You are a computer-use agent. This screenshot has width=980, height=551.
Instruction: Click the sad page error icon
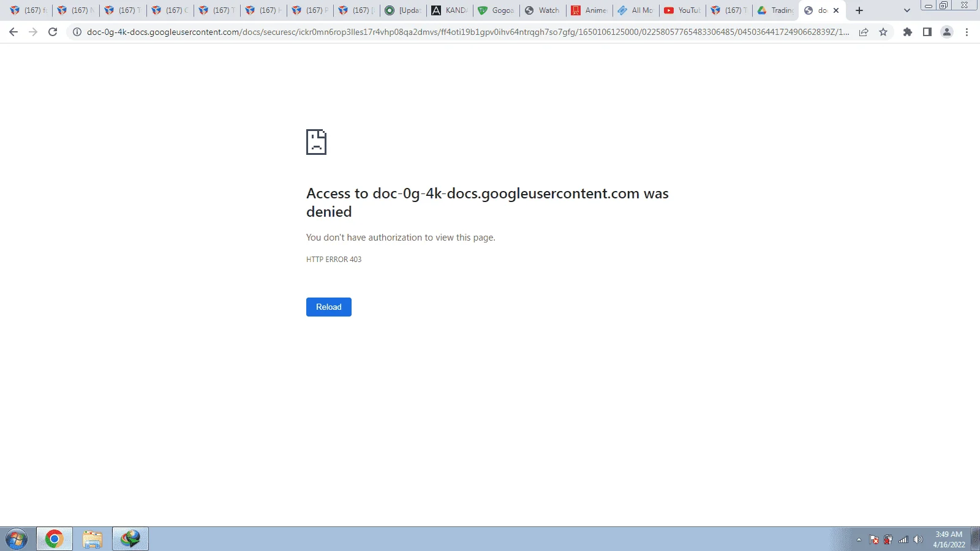pos(316,142)
